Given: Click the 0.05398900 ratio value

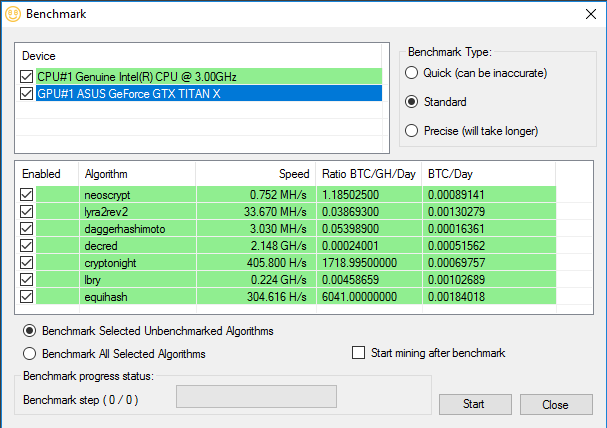Looking at the screenshot, I should (350, 229).
